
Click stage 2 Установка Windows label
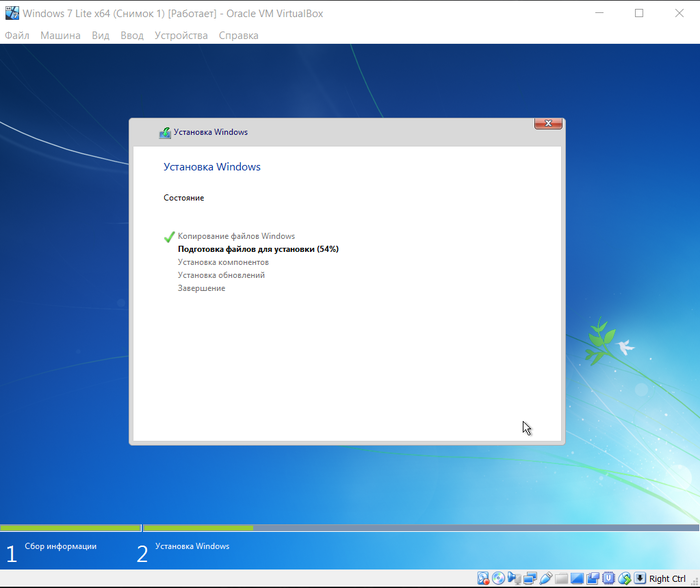coord(192,546)
